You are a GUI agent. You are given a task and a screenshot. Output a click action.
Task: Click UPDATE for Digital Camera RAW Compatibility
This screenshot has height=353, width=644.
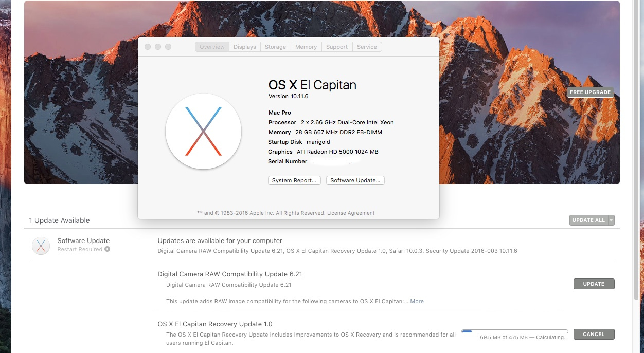click(594, 284)
